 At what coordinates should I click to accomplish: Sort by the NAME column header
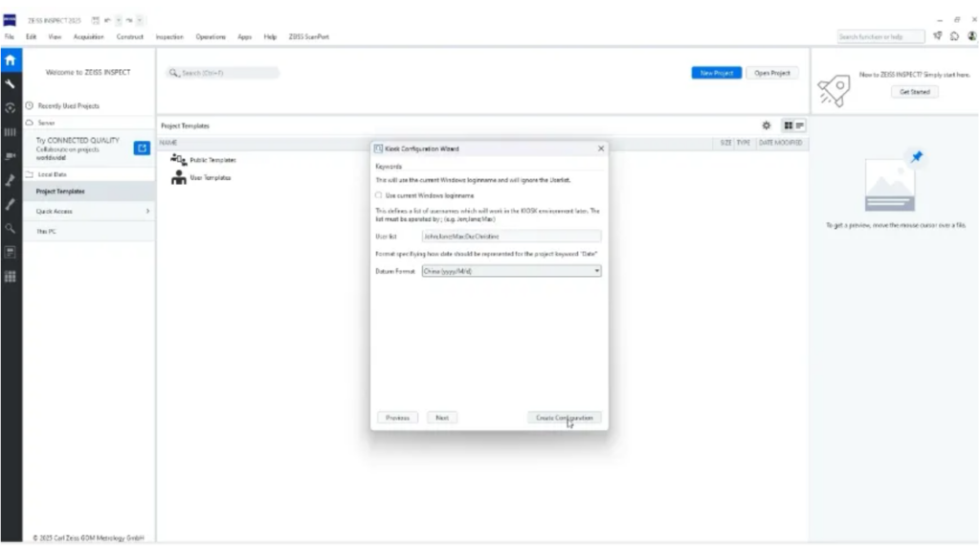point(168,144)
